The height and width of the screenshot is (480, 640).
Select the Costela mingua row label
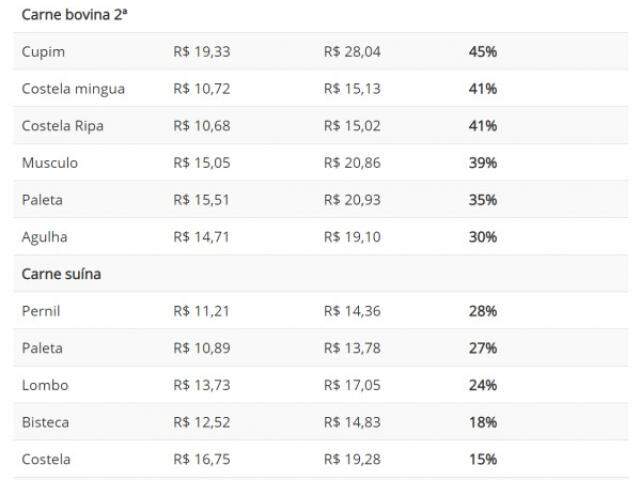point(73,89)
